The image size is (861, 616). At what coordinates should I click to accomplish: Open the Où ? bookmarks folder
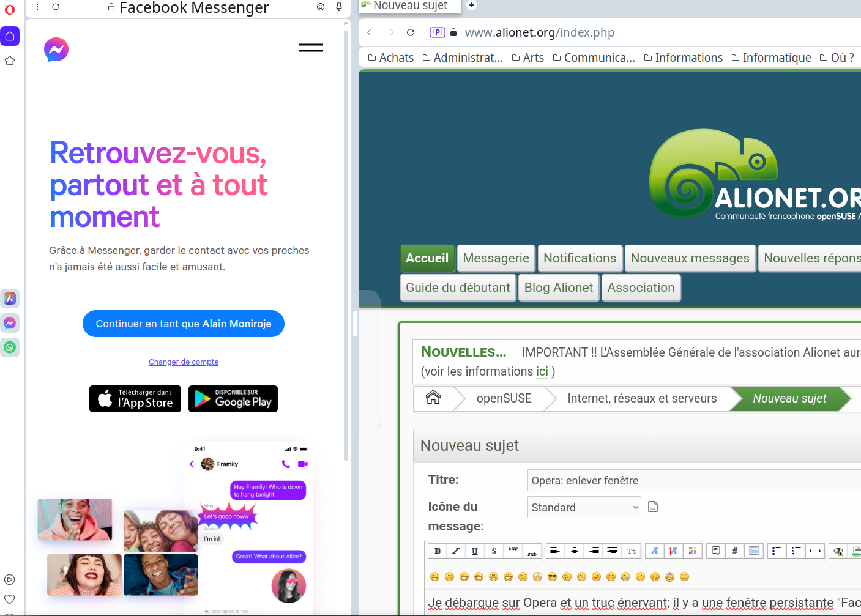tap(837, 58)
